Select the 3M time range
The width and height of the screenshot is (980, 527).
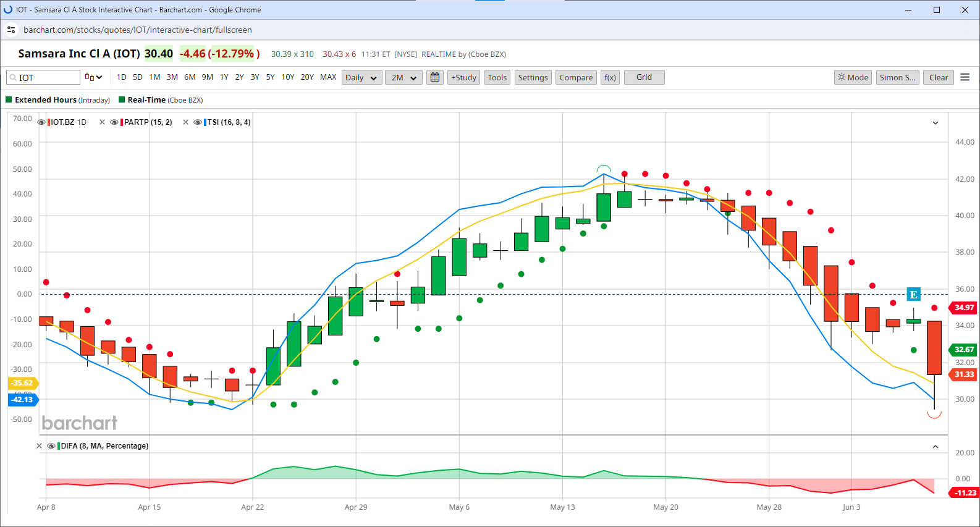(172, 77)
